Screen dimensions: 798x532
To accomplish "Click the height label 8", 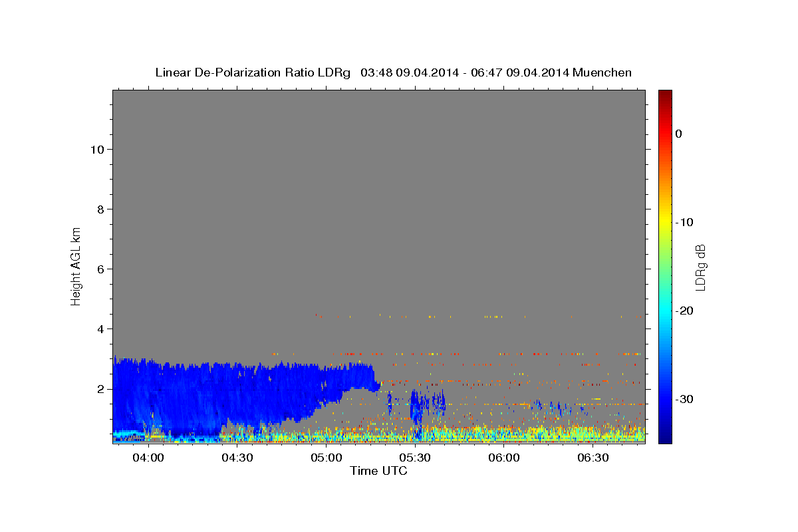I will [100, 209].
